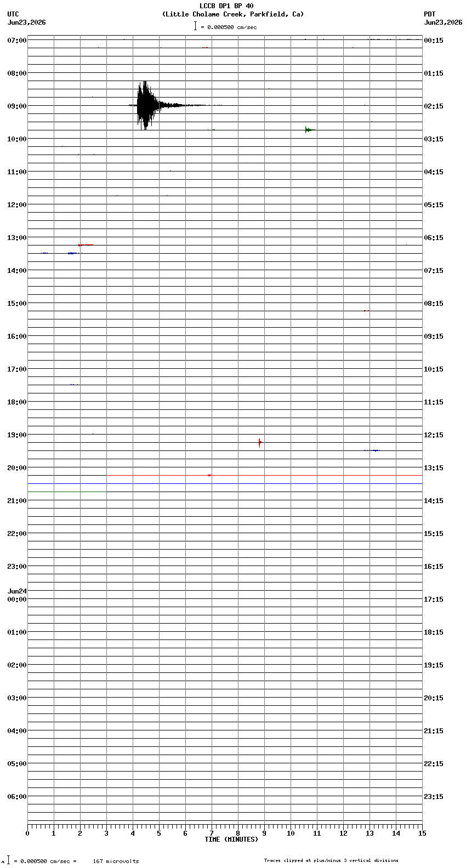This screenshot has height=868, width=466.
Task: Click the '09:00' UTC time label
Action: [17, 106]
